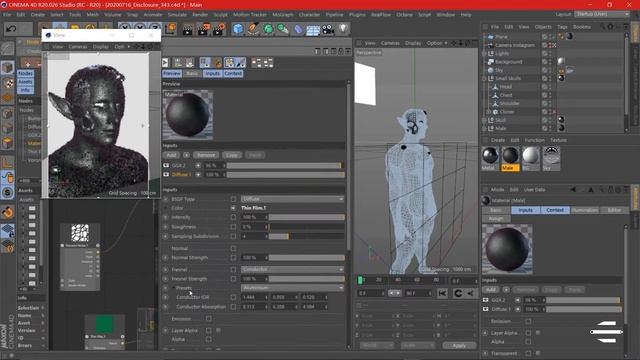640x360 pixels.
Task: Click the Floor environment grid icon
Action: (313, 30)
